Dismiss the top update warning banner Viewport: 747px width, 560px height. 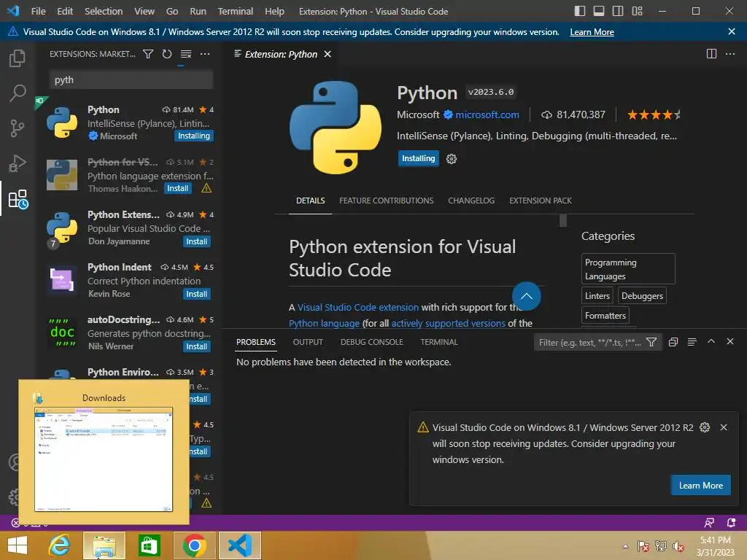731,31
